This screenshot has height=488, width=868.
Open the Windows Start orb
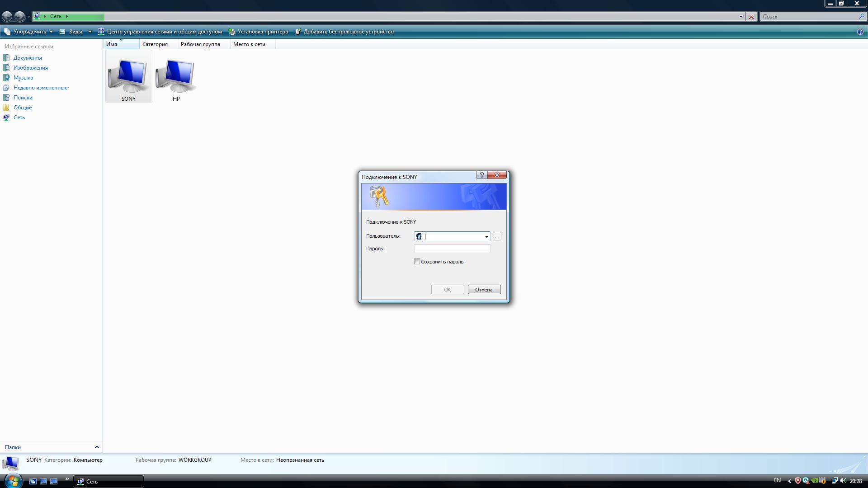(13, 481)
